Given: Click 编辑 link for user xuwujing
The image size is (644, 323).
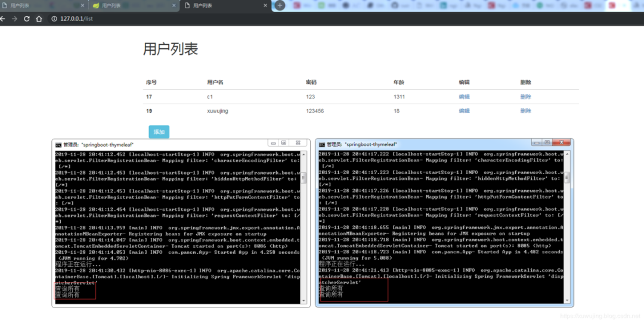Looking at the screenshot, I should coord(464,111).
